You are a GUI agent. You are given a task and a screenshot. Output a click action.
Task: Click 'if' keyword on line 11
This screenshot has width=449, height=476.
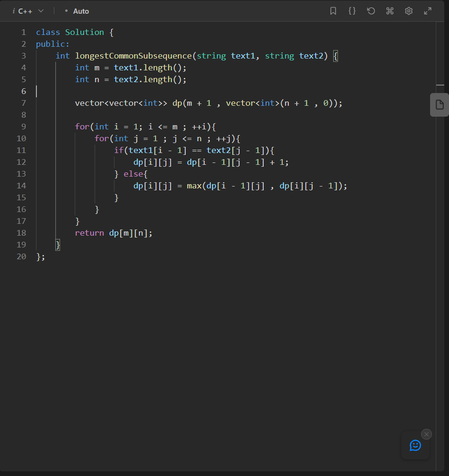119,150
